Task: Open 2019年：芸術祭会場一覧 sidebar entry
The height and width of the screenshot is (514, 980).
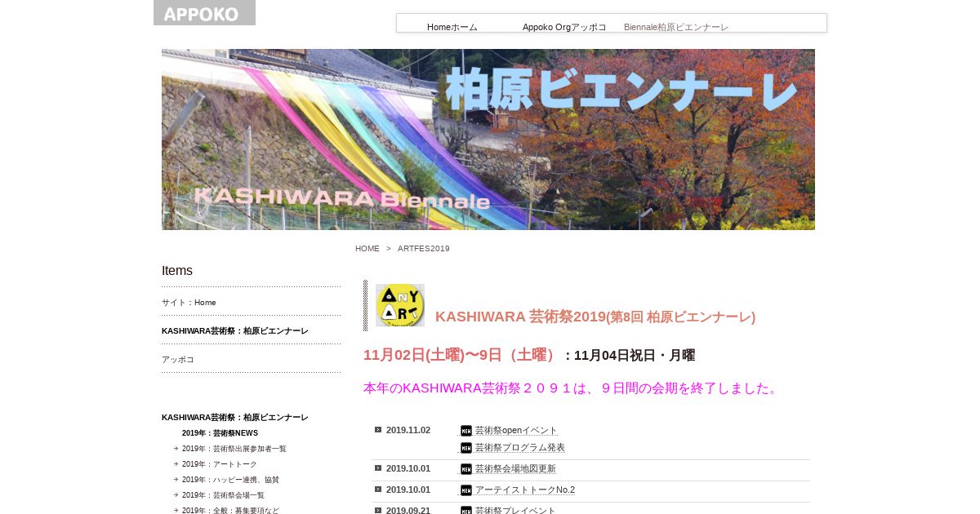Action: 223,495
